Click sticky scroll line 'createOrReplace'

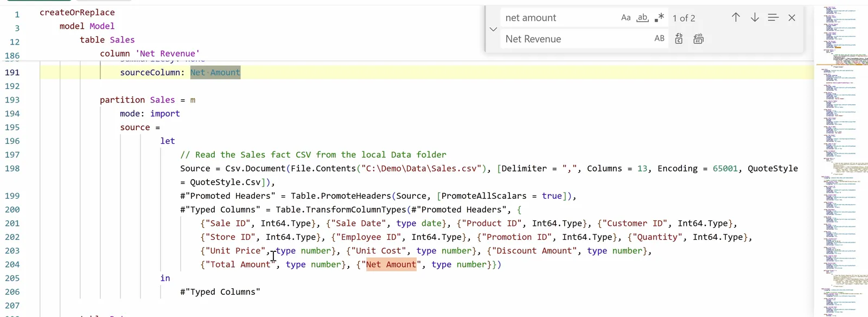tap(77, 12)
